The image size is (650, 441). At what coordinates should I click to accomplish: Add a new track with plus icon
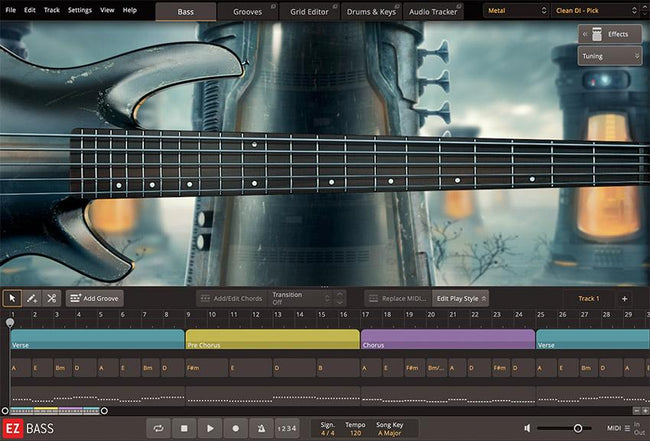click(x=624, y=298)
